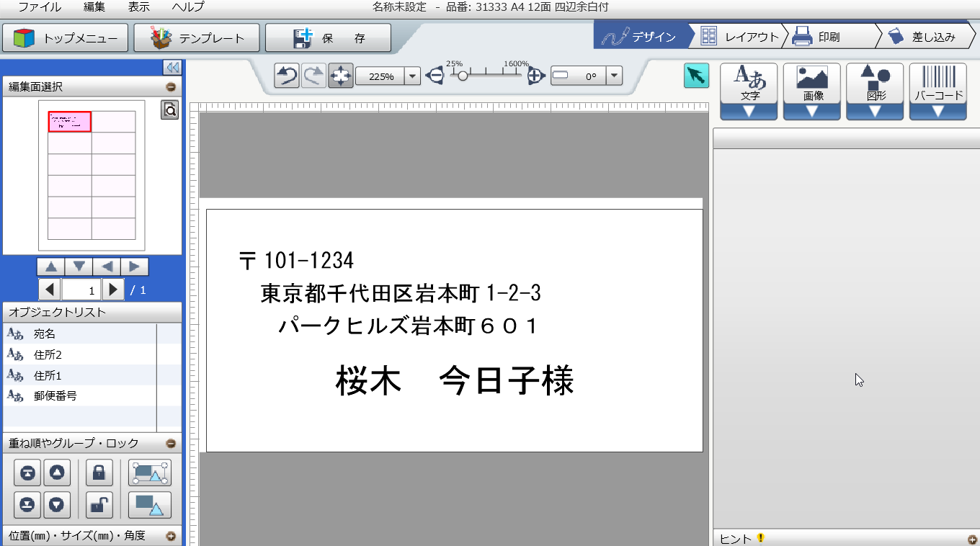Expand the 文字 options arrow
This screenshot has width=980, height=546.
(x=749, y=112)
